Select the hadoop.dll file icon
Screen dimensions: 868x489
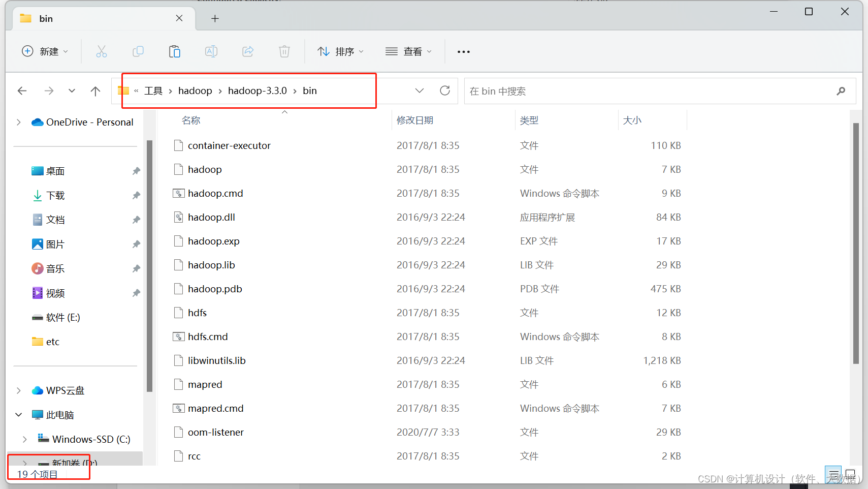point(178,217)
